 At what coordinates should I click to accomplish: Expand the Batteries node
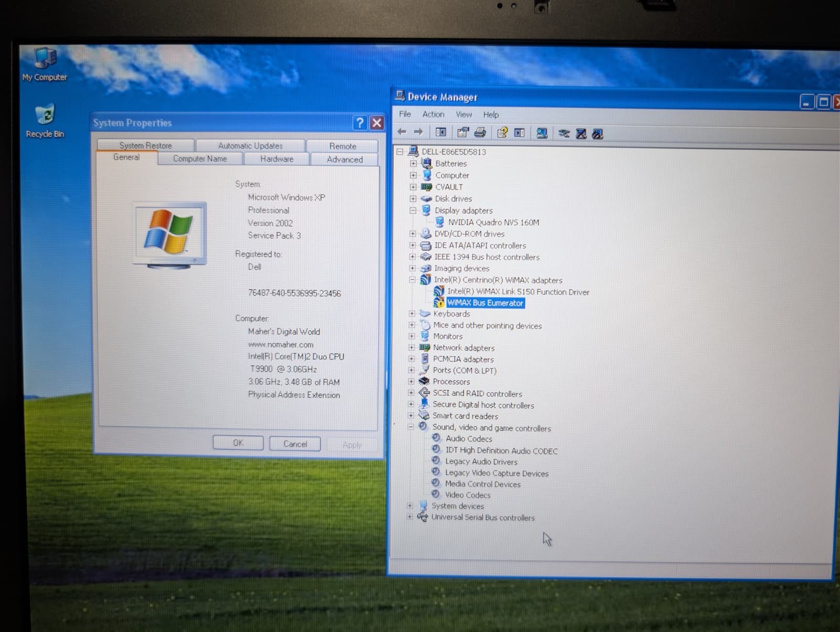413,163
